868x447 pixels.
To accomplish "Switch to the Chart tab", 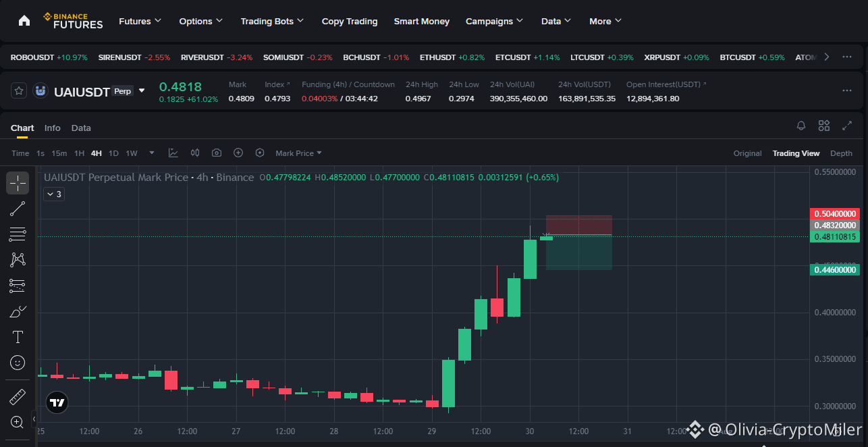I will coord(22,128).
